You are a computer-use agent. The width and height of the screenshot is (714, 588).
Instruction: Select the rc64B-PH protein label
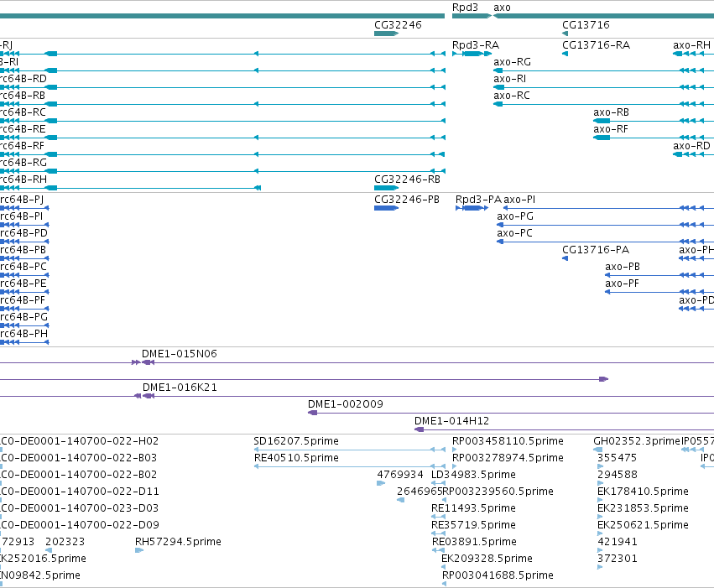point(23,334)
